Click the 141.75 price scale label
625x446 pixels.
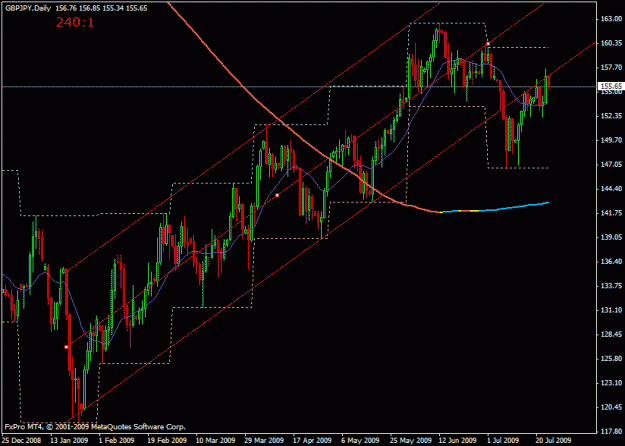611,213
